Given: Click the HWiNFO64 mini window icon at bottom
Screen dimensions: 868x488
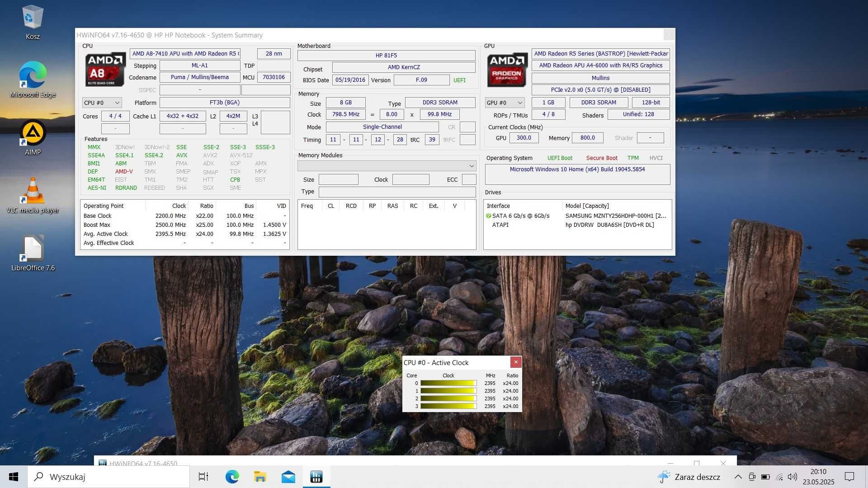Looking at the screenshot, I should pyautogui.click(x=103, y=463).
